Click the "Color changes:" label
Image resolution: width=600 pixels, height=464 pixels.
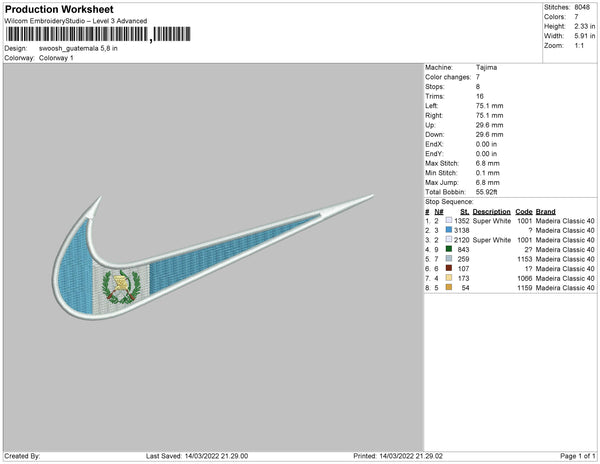click(448, 77)
